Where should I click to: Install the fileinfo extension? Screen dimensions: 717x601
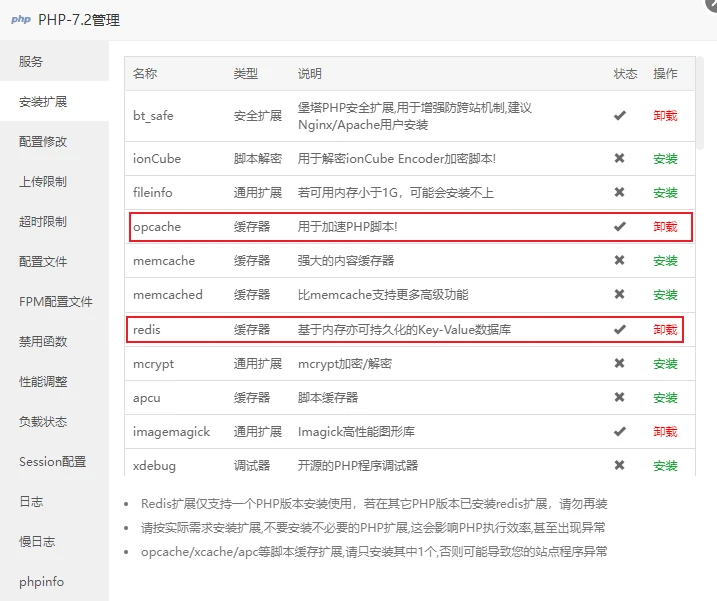tap(665, 193)
